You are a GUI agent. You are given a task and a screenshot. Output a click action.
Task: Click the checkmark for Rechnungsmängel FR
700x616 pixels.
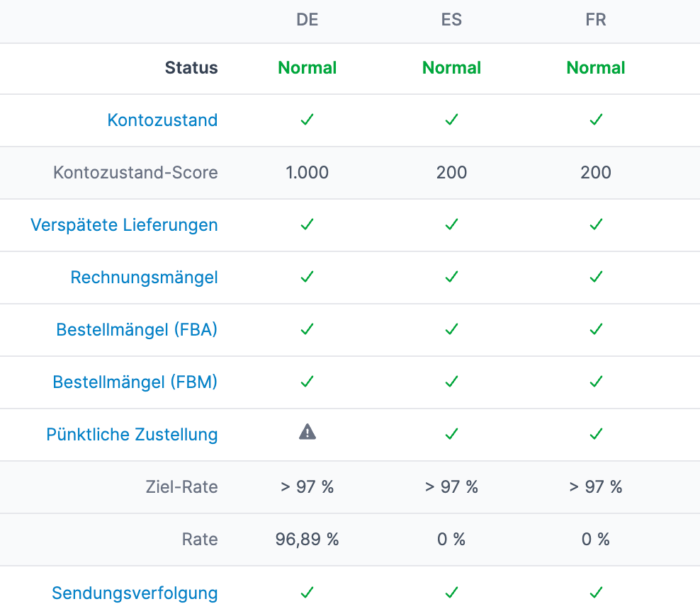coord(596,277)
